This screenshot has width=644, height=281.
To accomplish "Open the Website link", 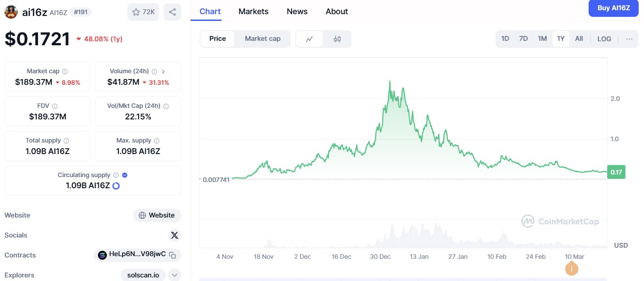I will 157,215.
